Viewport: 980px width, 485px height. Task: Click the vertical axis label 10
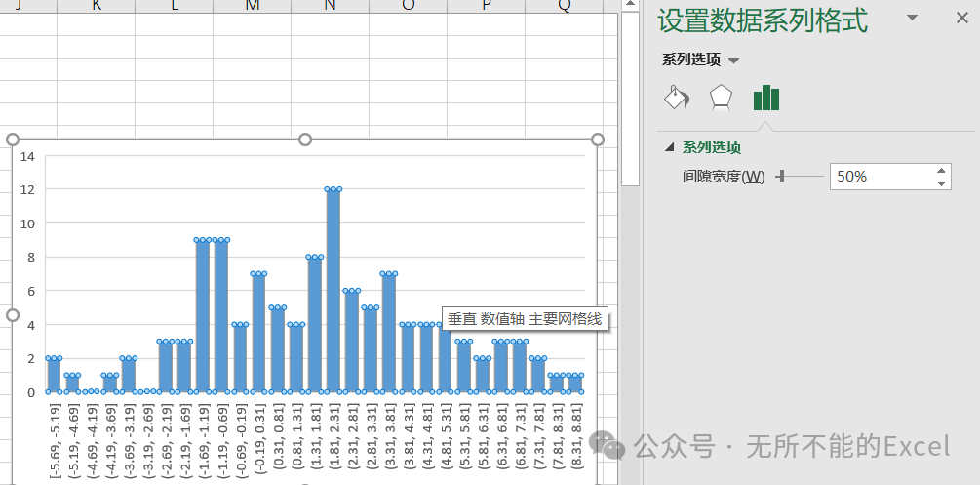pyautogui.click(x=27, y=223)
